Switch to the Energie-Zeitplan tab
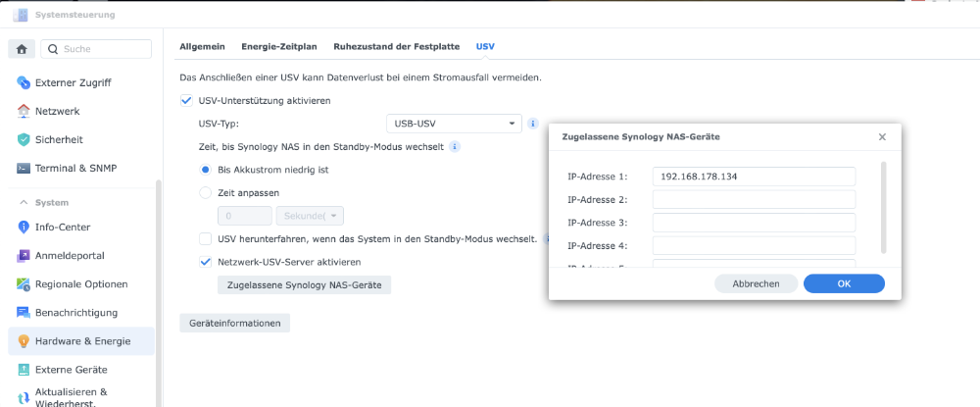The image size is (980, 407). click(x=278, y=46)
